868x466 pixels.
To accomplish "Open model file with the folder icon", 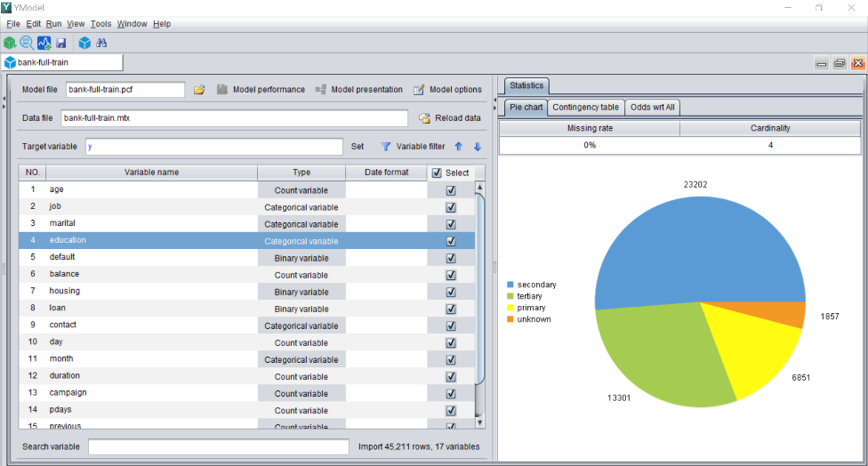I will pos(199,90).
